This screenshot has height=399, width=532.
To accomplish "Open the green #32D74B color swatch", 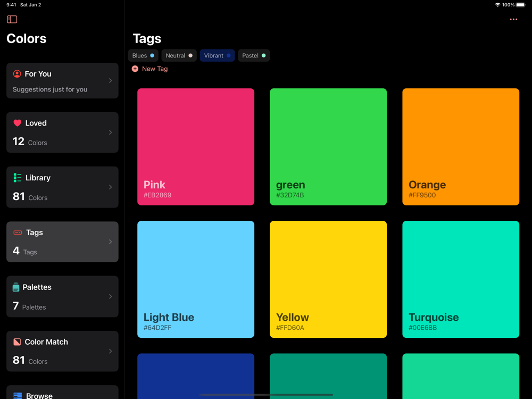I will click(328, 147).
